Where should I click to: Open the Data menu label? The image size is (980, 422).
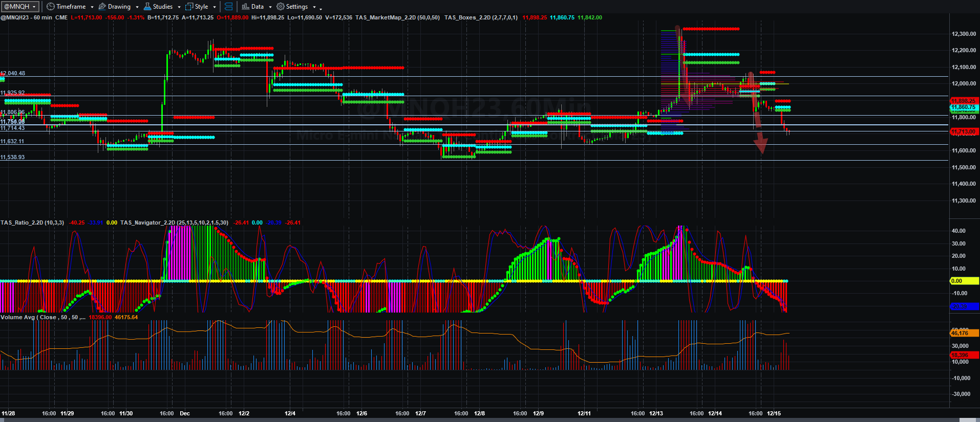tap(258, 7)
